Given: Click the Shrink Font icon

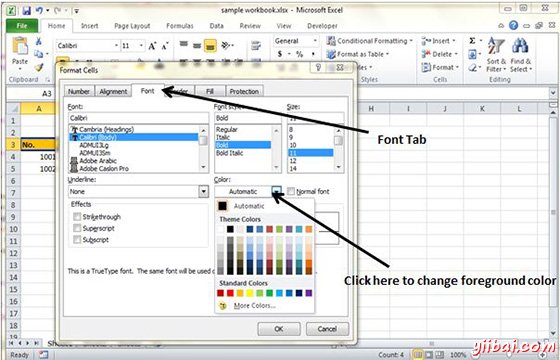Looking at the screenshot, I should click(x=165, y=46).
